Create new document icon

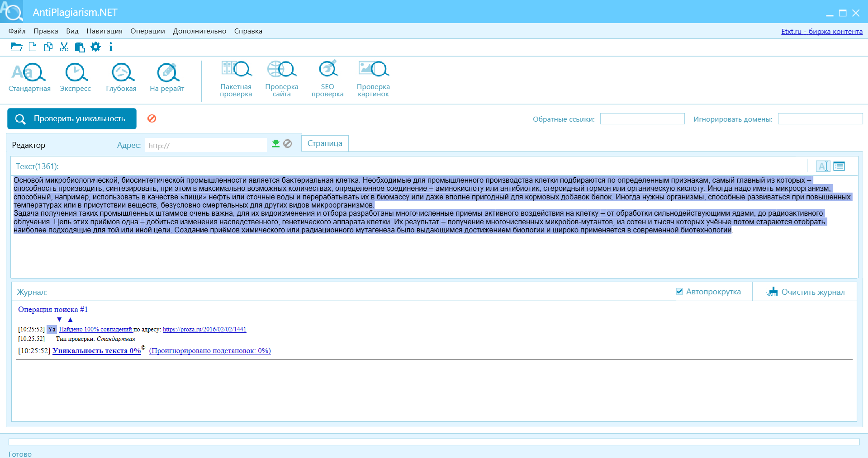[33, 47]
